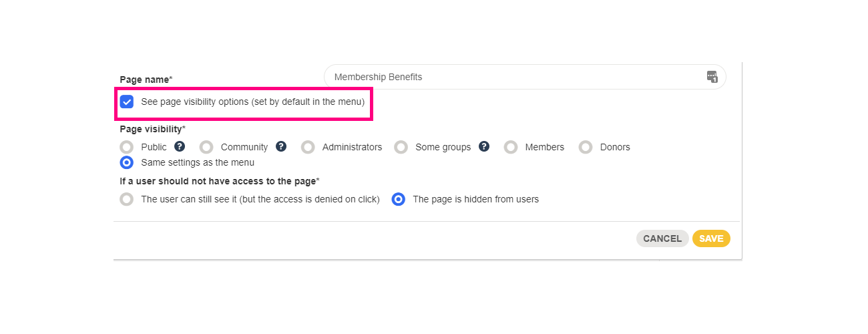The image size is (868, 334).
Task: Choose the Members visibility option
Action: tap(511, 147)
